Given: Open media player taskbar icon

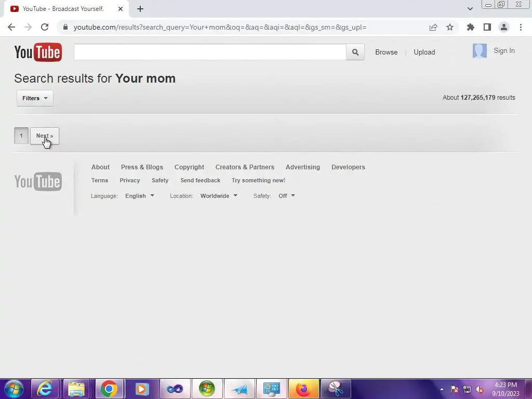Looking at the screenshot, I should (142, 389).
